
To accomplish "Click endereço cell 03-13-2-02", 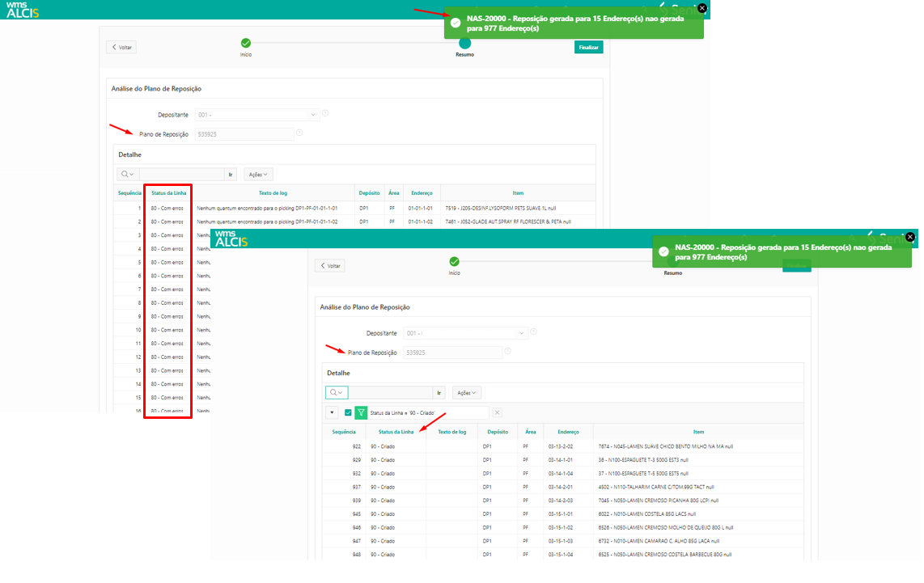I will tap(561, 447).
